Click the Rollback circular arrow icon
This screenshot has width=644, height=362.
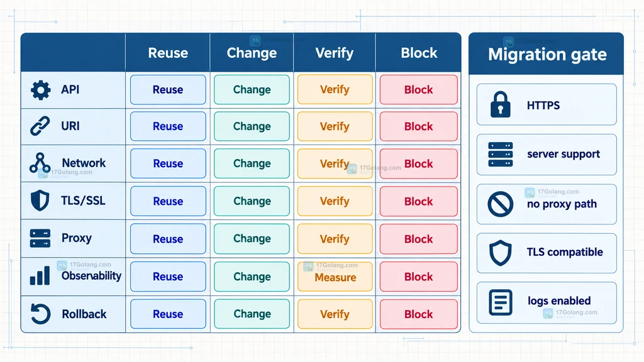click(40, 314)
